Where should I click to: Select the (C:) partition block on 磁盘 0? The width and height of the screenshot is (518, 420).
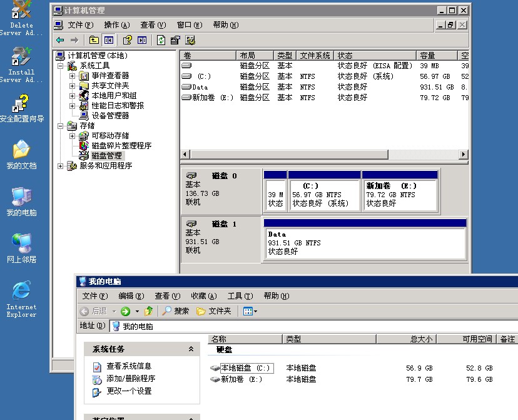[x=324, y=191]
